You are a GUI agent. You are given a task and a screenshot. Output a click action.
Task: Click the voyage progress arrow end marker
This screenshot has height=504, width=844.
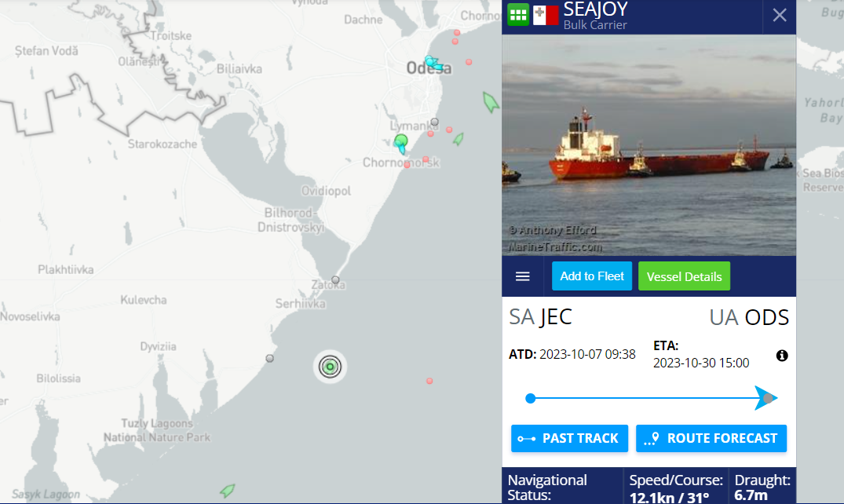coord(766,399)
